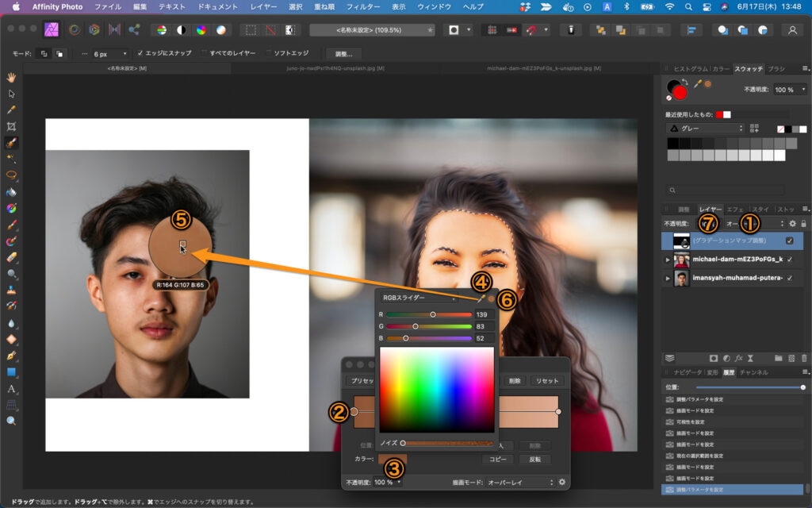Click the 調整... button in the context toolbar
This screenshot has width=812, height=508.
[343, 54]
